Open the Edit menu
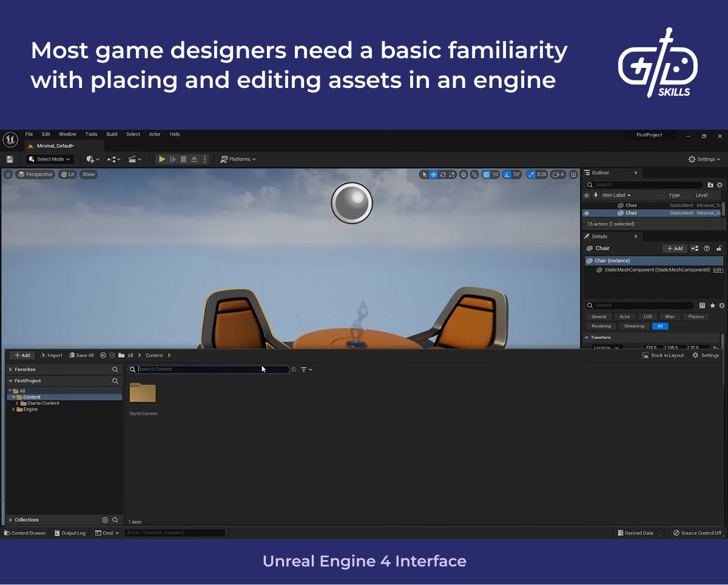The image size is (728, 585). (x=46, y=135)
